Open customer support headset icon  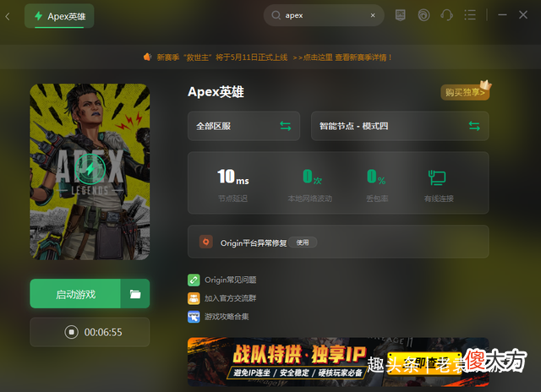click(x=447, y=15)
